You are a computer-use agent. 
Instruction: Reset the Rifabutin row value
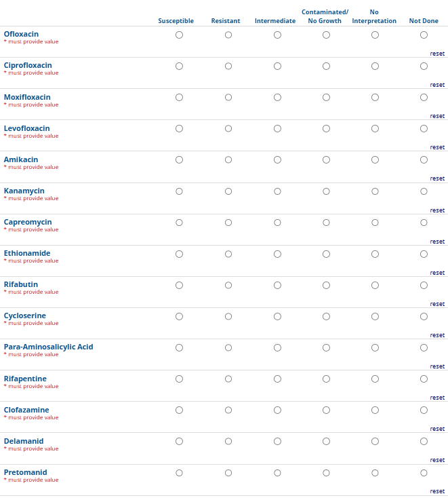click(x=437, y=304)
